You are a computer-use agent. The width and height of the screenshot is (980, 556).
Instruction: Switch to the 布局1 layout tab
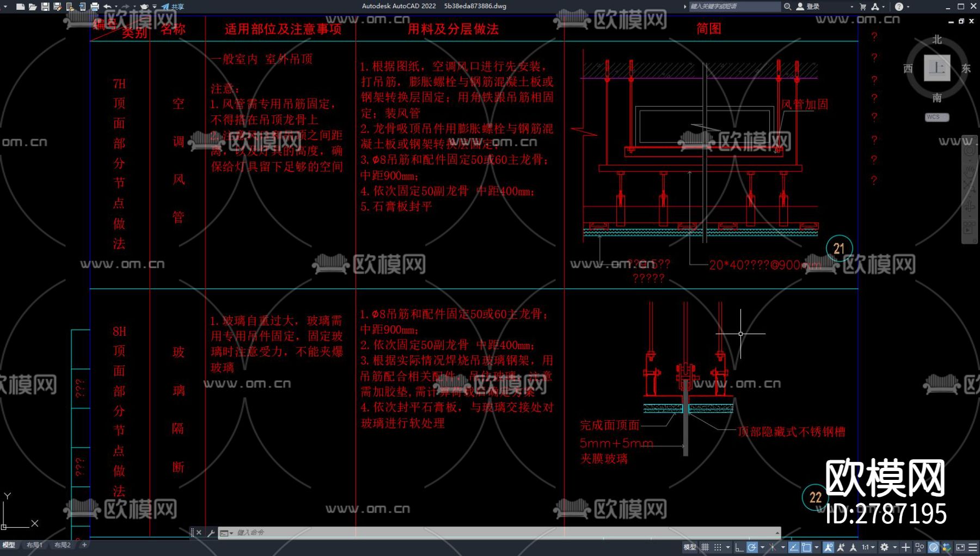[x=34, y=544]
